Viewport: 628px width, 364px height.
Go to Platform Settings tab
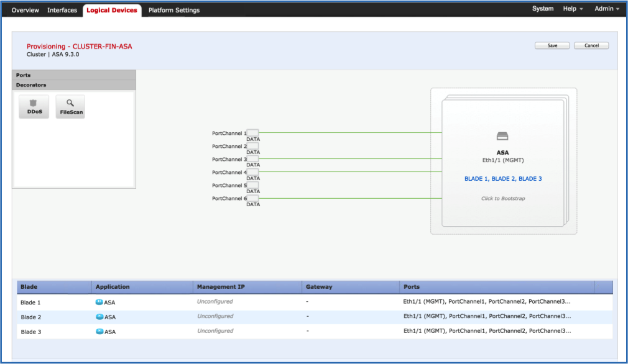coord(174,10)
